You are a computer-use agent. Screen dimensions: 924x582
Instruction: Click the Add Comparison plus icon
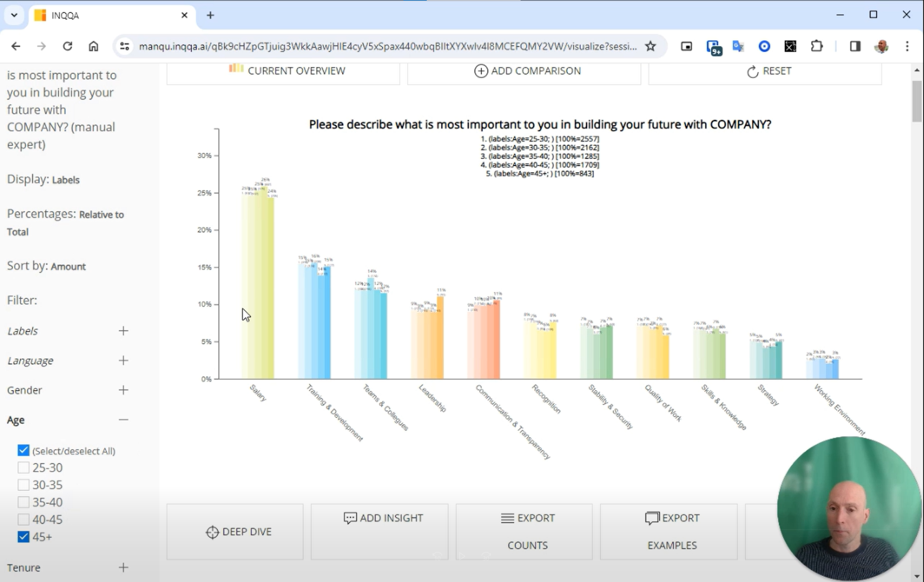(x=481, y=71)
